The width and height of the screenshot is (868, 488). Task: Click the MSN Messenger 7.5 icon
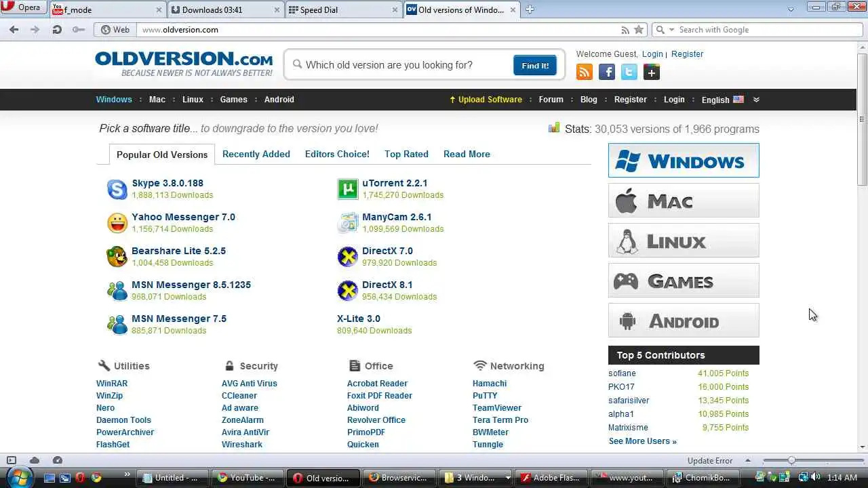pos(117,325)
